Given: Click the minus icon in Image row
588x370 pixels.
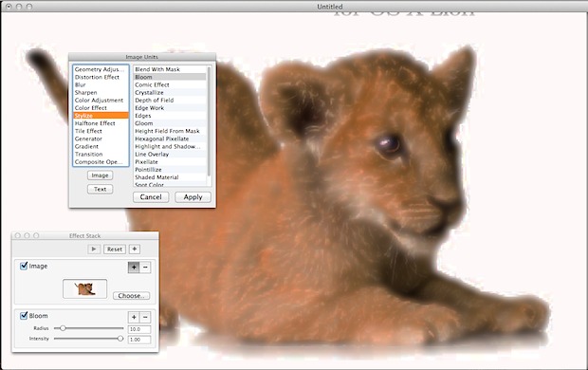Looking at the screenshot, I should [x=145, y=268].
